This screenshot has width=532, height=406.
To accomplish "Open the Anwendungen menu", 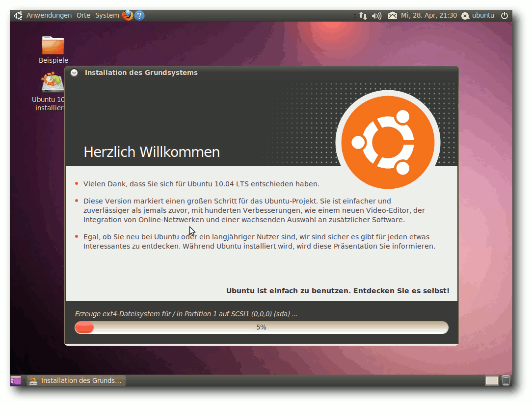I will pyautogui.click(x=49, y=16).
